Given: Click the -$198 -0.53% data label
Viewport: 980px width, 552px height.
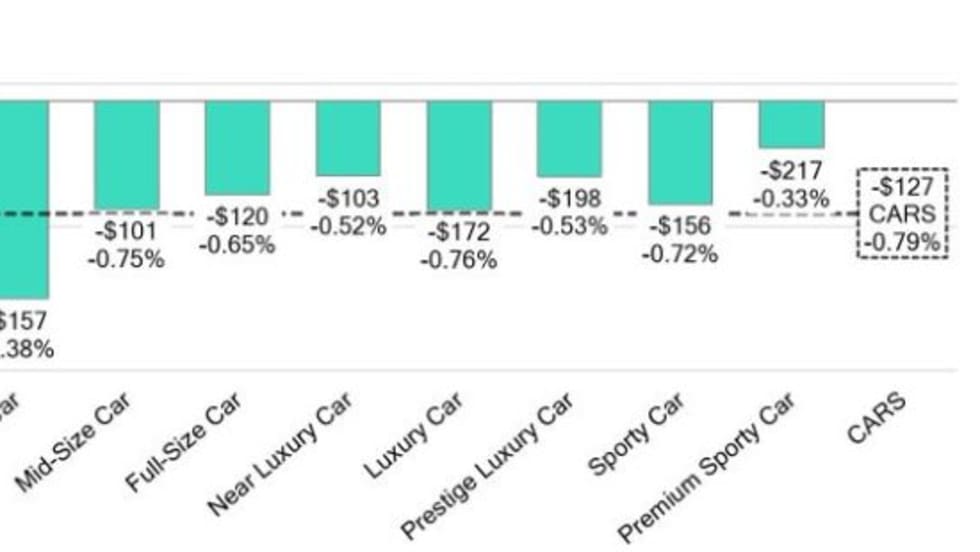Looking at the screenshot, I should pos(569,213).
